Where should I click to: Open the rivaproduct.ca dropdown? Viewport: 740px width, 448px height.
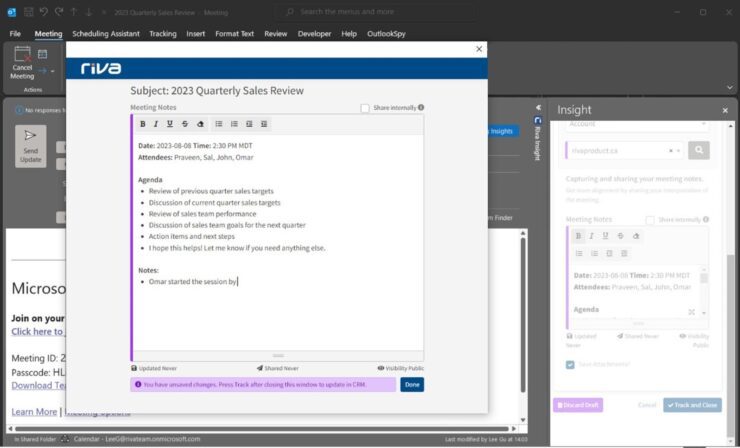[x=680, y=150]
